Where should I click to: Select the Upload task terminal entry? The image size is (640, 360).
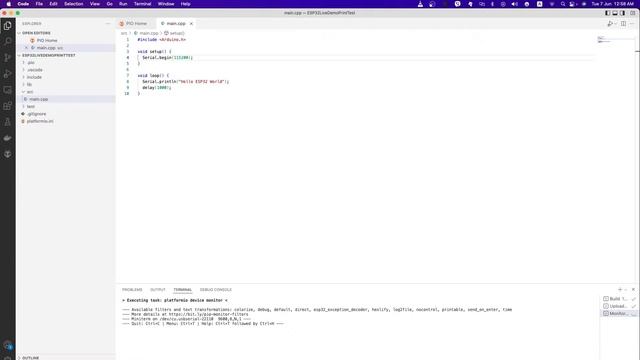point(619,306)
